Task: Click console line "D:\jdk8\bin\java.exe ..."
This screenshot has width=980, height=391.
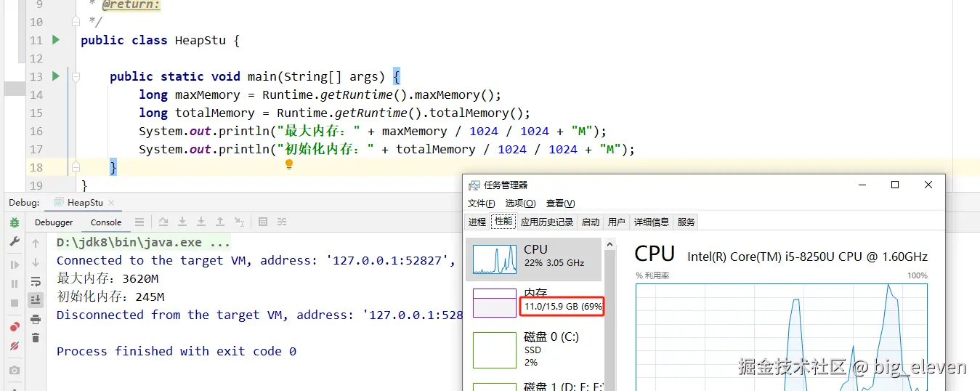Action: pyautogui.click(x=144, y=242)
